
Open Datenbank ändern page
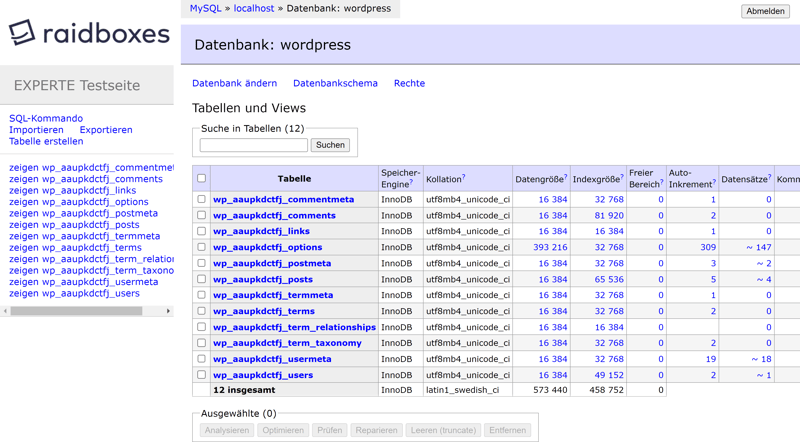pyautogui.click(x=234, y=83)
